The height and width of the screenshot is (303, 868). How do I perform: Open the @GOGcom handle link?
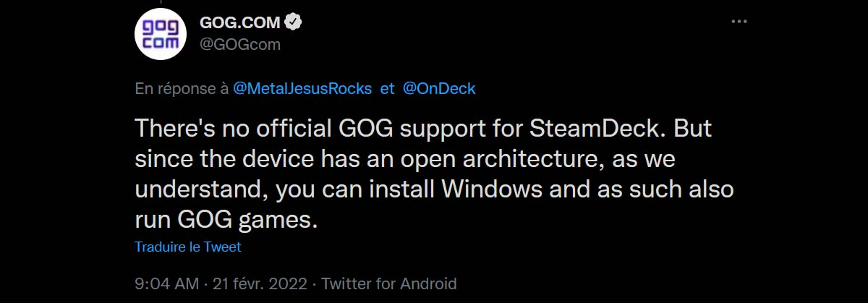click(239, 44)
